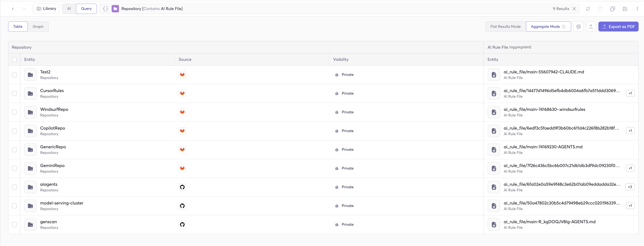Expand the +3 rule files for aiagents

(630, 187)
